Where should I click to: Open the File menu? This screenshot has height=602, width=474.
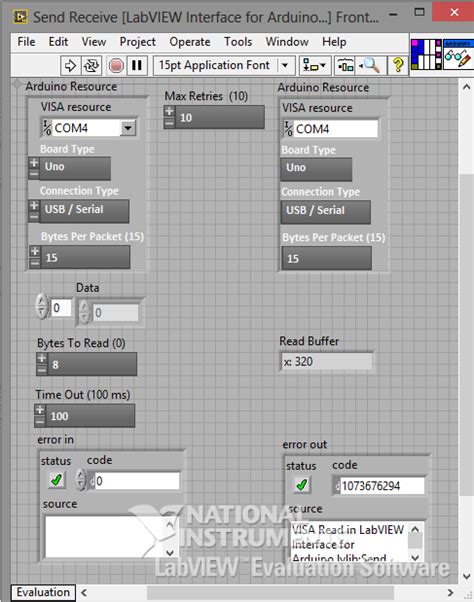[26, 41]
